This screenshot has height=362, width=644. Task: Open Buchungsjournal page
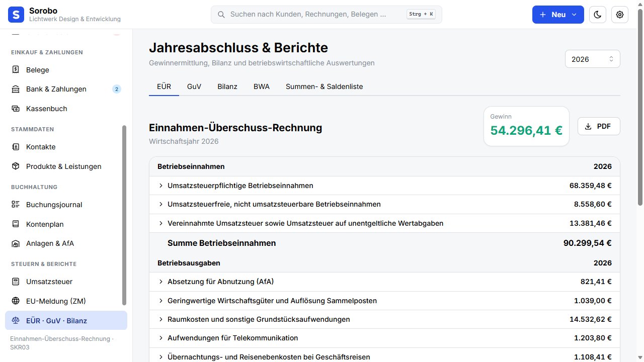point(66,205)
